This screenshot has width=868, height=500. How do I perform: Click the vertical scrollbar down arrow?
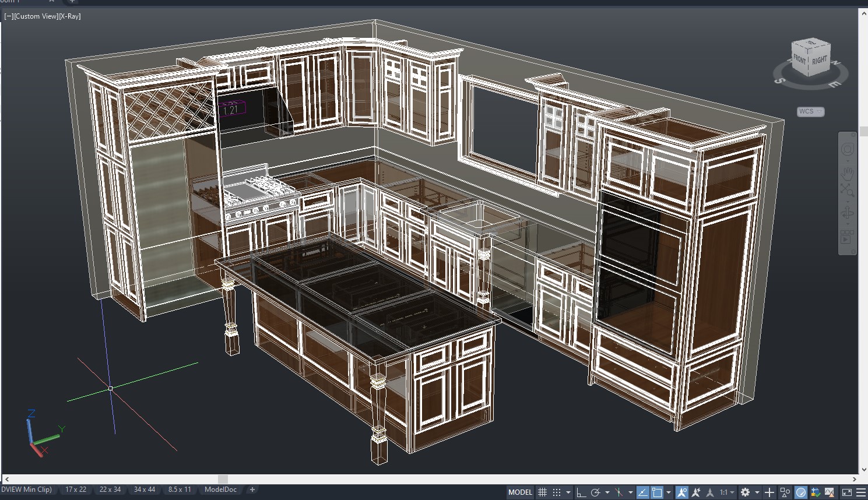click(x=863, y=470)
